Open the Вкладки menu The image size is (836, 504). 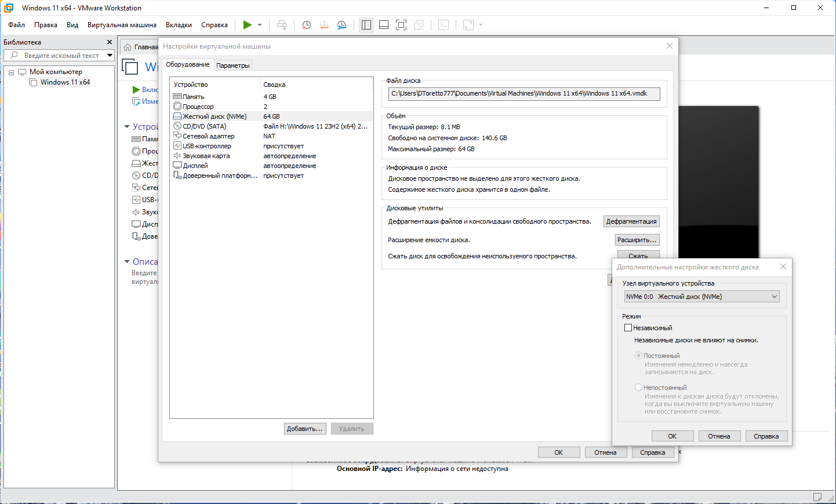point(179,25)
